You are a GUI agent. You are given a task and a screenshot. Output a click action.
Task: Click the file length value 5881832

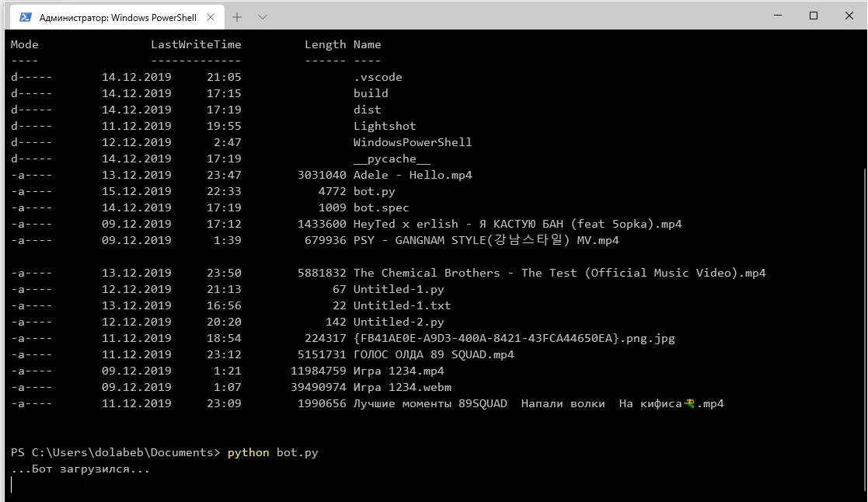pyautogui.click(x=322, y=273)
